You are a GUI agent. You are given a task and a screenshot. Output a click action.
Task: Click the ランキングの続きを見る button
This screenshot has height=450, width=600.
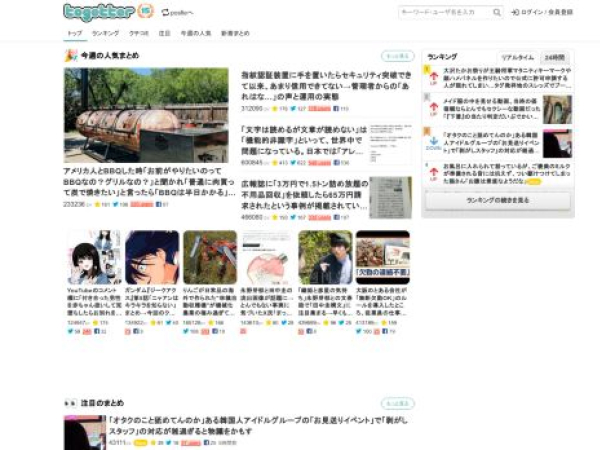[x=498, y=201]
